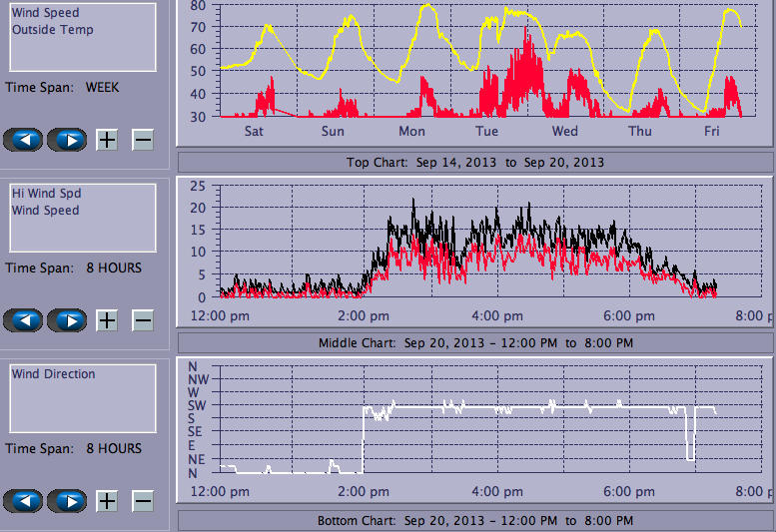Click the yellow temperature peak on Monday
The image size is (776, 532).
pos(428,6)
